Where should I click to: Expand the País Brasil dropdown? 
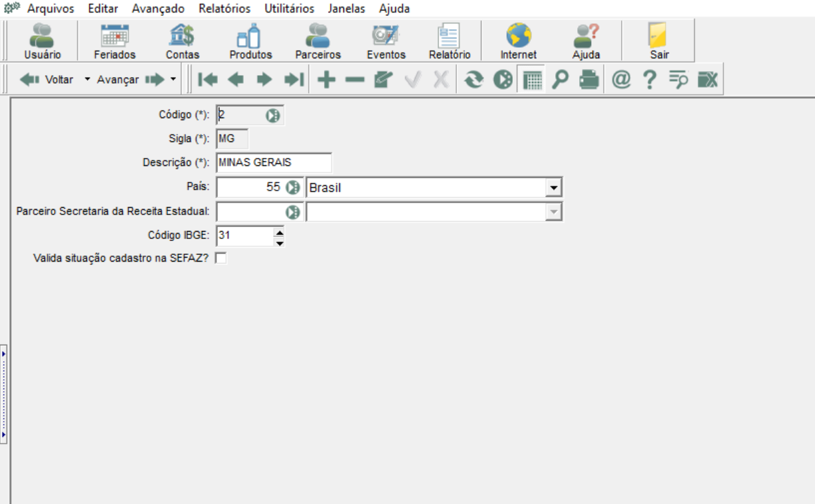[553, 188]
